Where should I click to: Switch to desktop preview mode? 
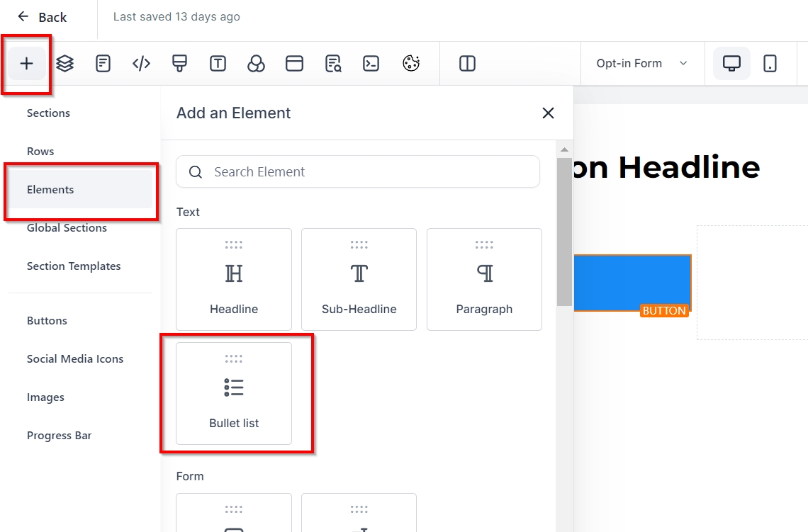pyautogui.click(x=731, y=64)
